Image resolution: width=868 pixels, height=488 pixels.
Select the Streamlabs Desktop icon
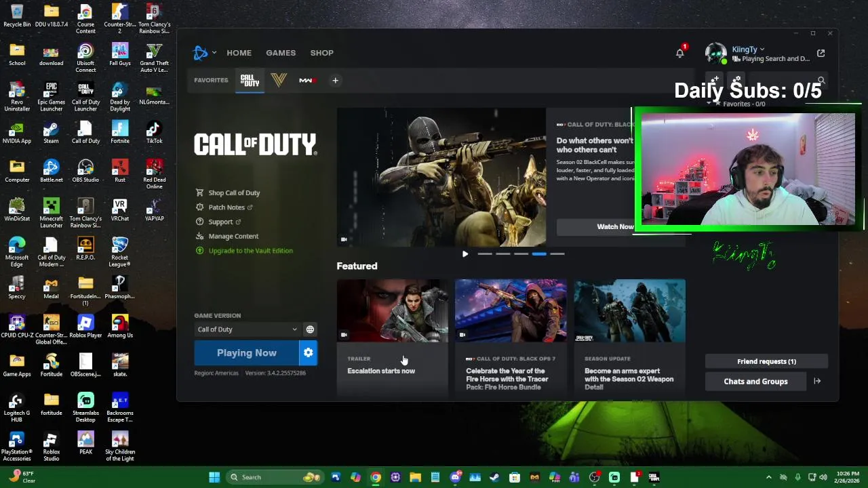coord(85,407)
